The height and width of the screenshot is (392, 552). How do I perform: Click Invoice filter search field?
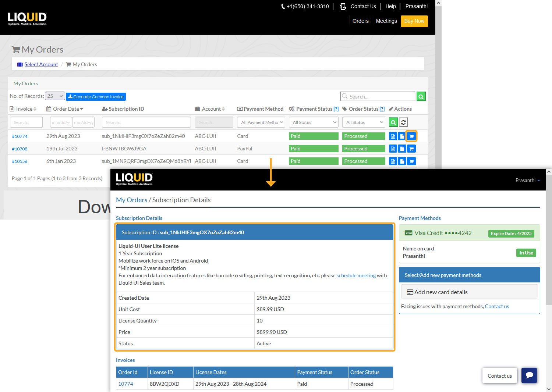[26, 122]
